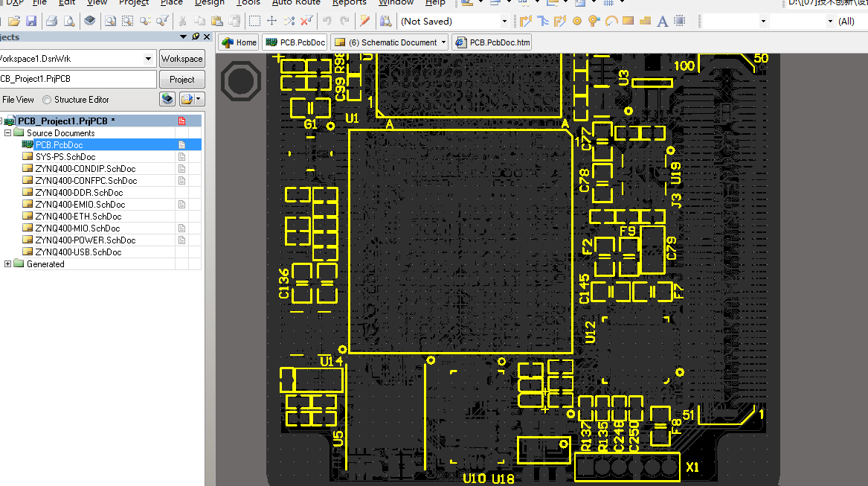
Task: Compile project using the panel chip button
Action: coord(168,99)
